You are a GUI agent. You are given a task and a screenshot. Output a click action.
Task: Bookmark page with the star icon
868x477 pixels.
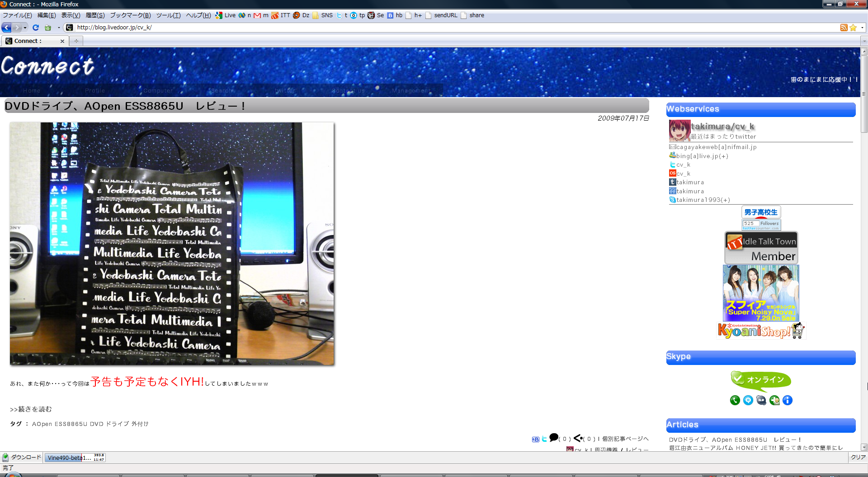coord(853,28)
